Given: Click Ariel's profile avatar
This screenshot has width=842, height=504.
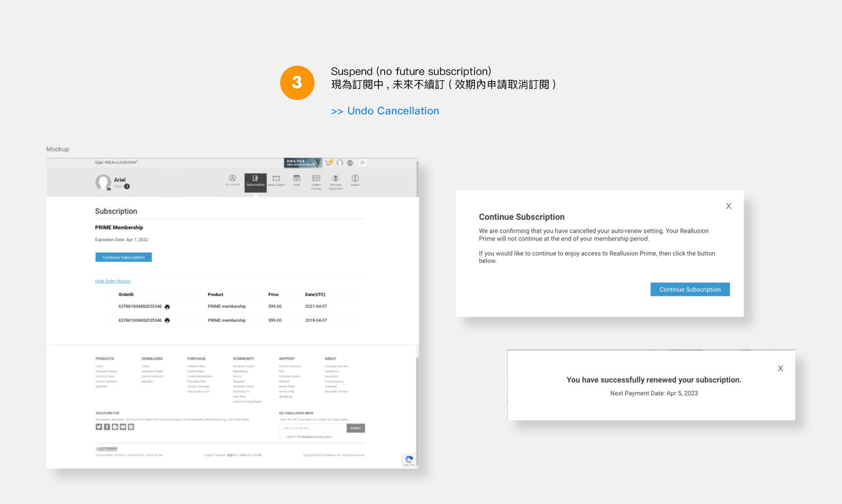Looking at the screenshot, I should (x=103, y=182).
